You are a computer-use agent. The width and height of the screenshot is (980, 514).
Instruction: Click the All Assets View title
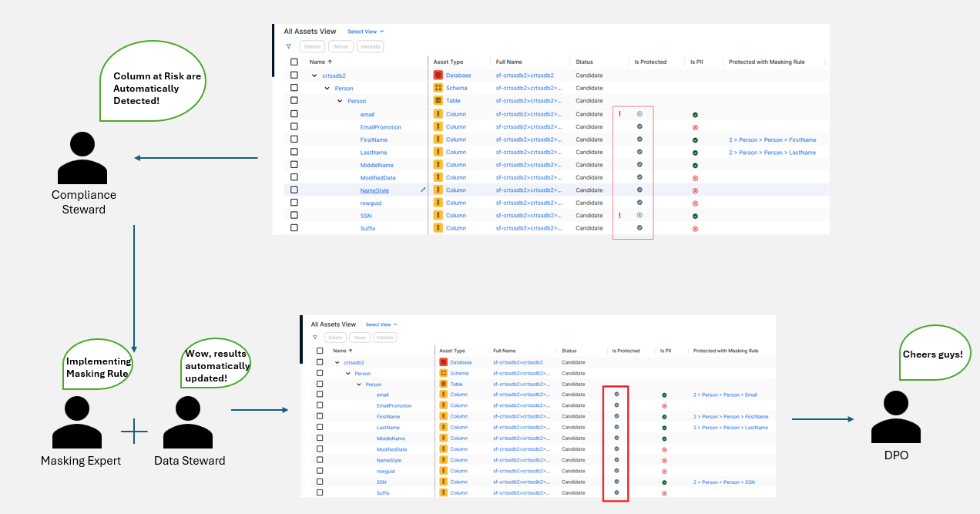coord(310,31)
